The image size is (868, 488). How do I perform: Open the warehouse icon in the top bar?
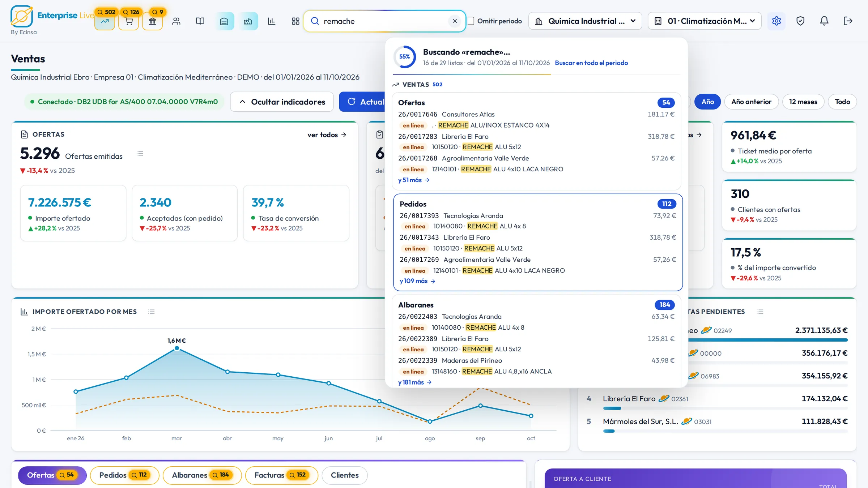224,21
